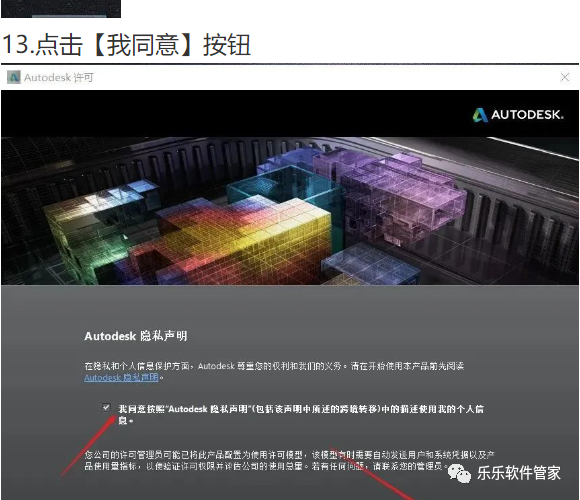Click the paragraph beginning '您公司的许可管理员'
Viewport: 580px width, 500px height.
tap(289, 460)
